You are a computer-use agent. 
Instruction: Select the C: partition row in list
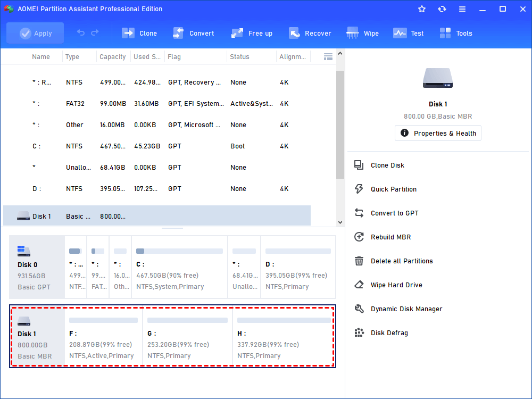[x=157, y=146]
